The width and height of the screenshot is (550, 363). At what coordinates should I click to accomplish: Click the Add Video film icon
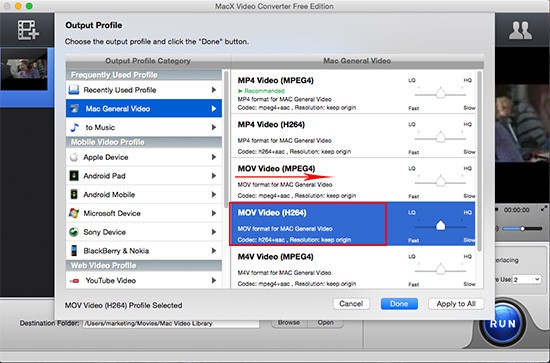pos(28,30)
